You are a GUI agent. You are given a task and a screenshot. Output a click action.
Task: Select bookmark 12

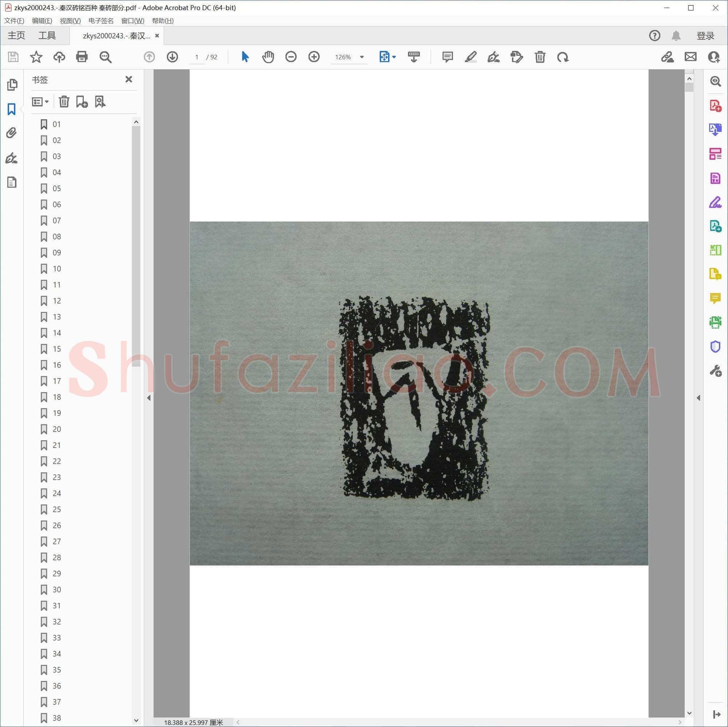(x=56, y=301)
